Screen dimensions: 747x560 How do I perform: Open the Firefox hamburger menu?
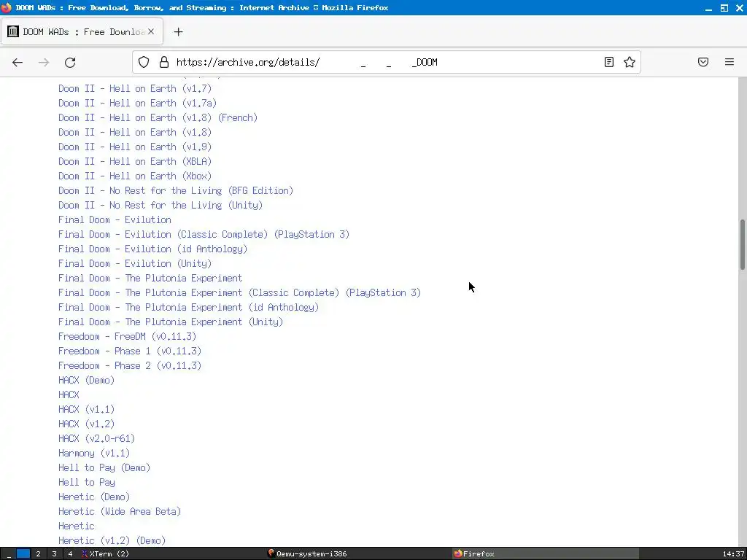coord(729,62)
